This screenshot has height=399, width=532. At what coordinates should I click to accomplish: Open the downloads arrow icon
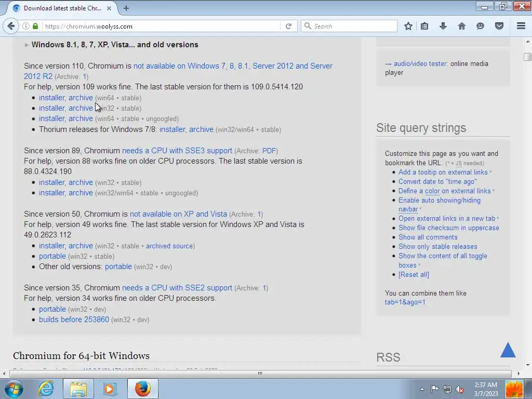(443, 26)
